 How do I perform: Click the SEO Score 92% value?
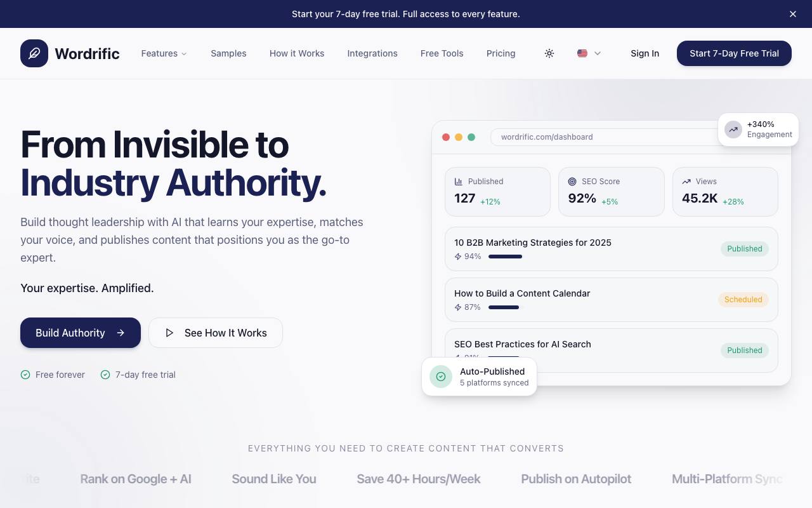tap(582, 198)
